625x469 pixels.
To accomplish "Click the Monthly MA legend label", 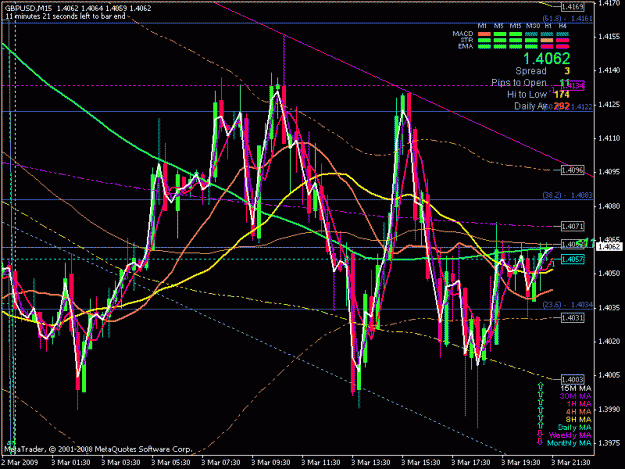I will 569,443.
